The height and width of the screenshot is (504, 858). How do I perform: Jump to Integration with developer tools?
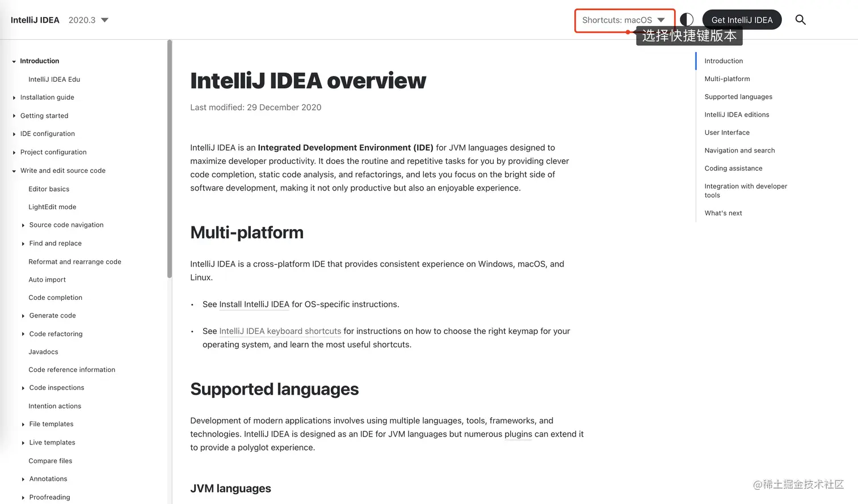point(746,190)
